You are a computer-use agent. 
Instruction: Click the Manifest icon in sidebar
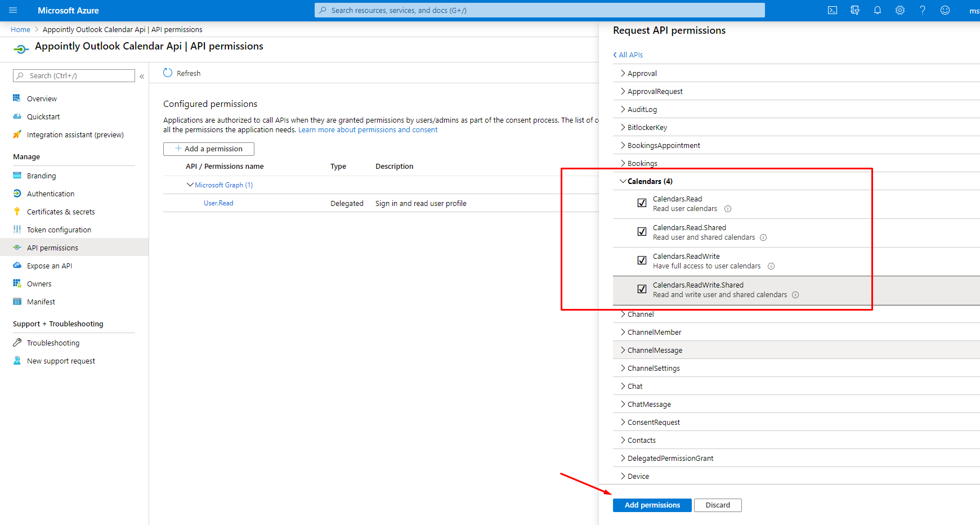pyautogui.click(x=17, y=301)
